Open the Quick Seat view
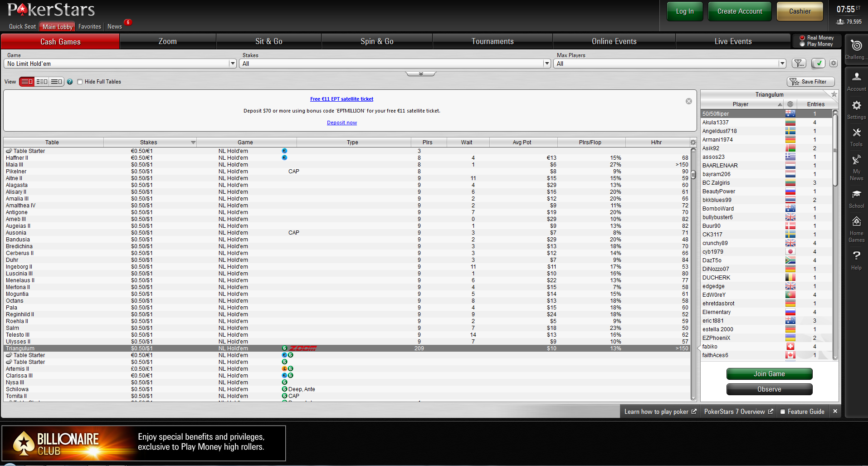This screenshot has height=466, width=868. 22,27
